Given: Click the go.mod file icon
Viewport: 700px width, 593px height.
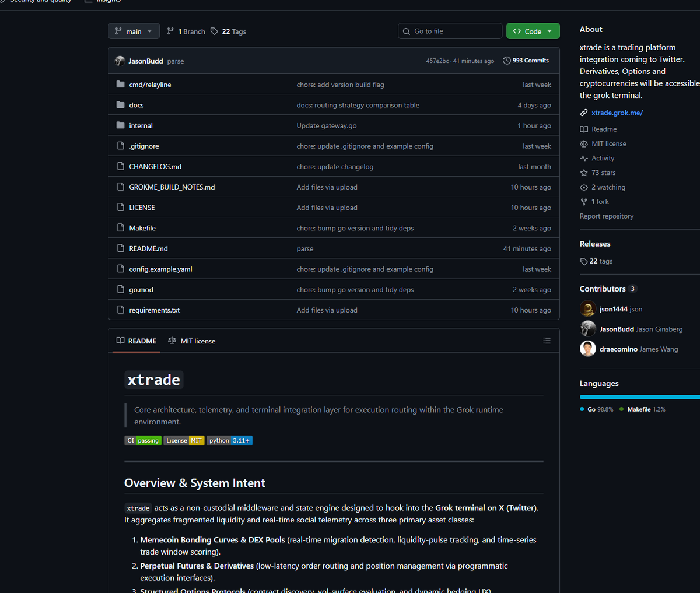Looking at the screenshot, I should [x=121, y=289].
